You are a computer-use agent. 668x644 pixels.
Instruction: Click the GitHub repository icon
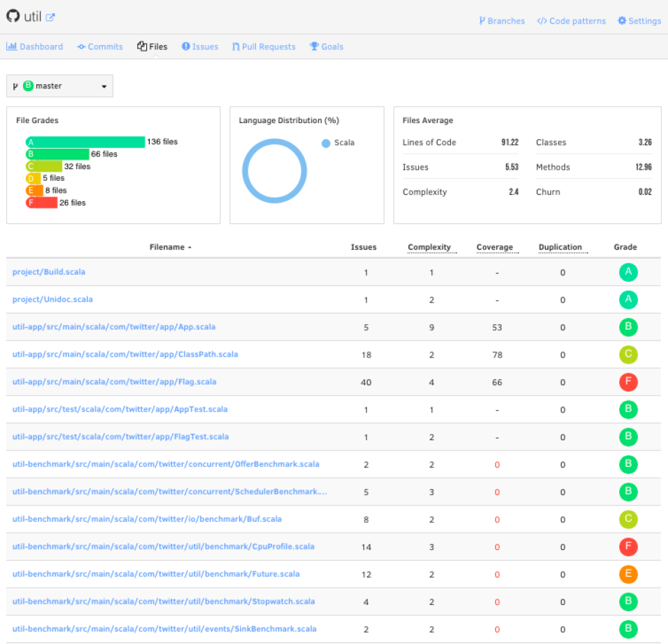click(11, 17)
